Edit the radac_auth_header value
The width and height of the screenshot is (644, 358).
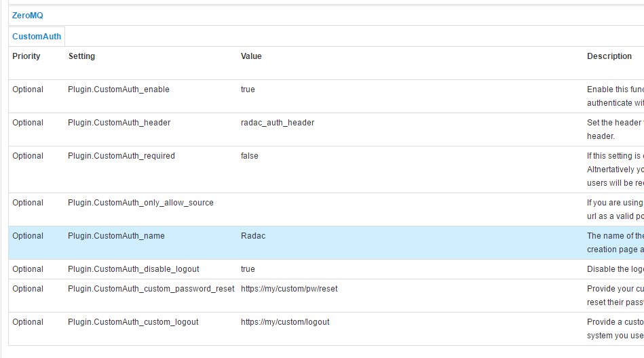[278, 123]
